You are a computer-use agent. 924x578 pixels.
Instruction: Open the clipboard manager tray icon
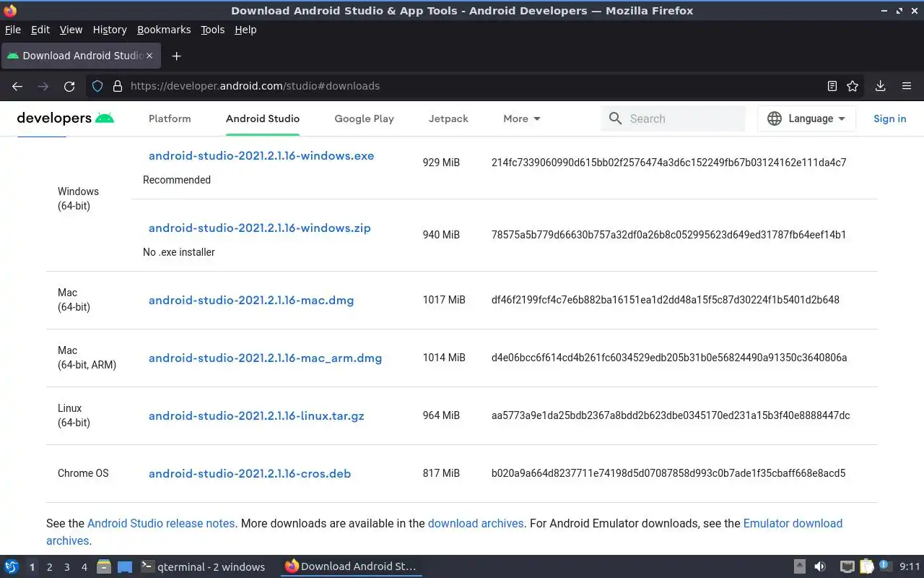(x=866, y=566)
